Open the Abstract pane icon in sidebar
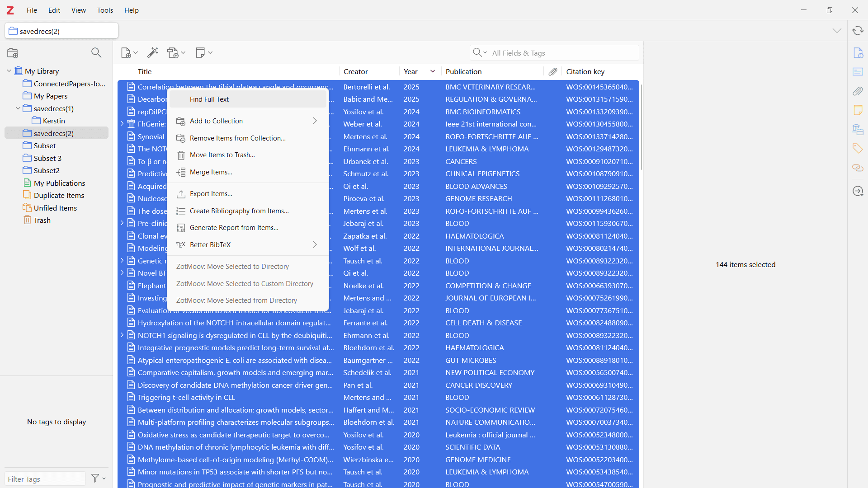This screenshot has width=868, height=488. click(858, 72)
